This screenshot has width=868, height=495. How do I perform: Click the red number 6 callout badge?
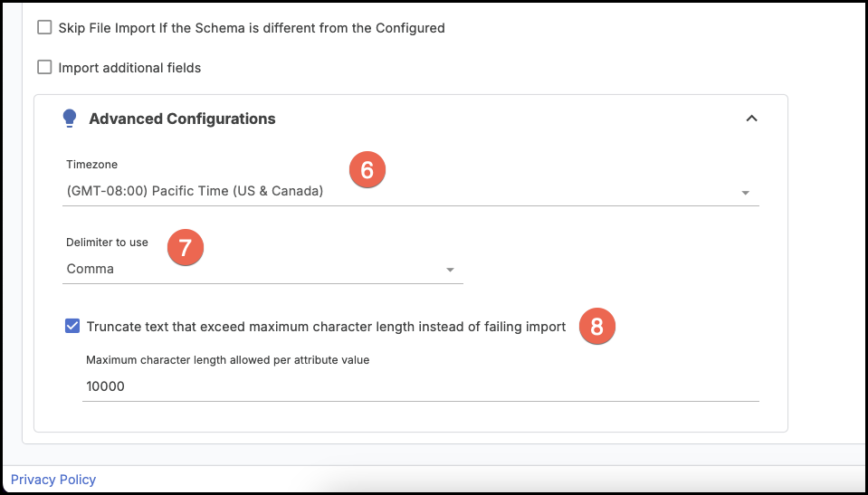coord(367,170)
